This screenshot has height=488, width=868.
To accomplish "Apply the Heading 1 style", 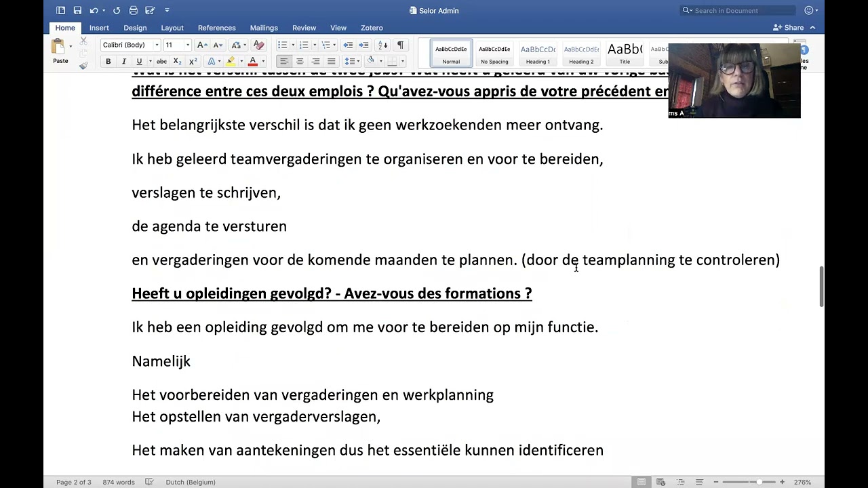I will [538, 53].
